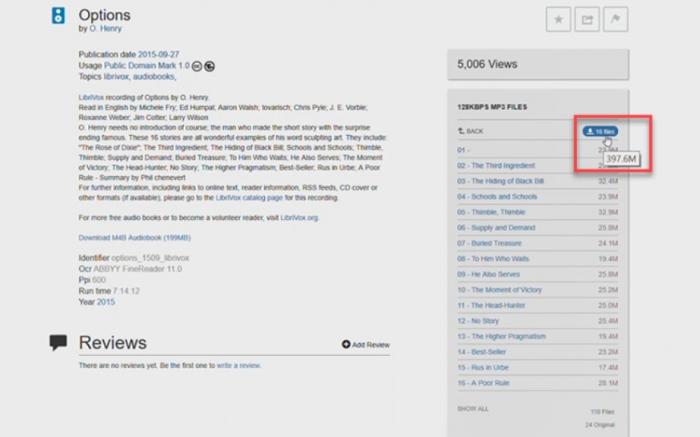Download 09 - He Also Serves
This screenshot has height=437, width=700.
point(488,274)
